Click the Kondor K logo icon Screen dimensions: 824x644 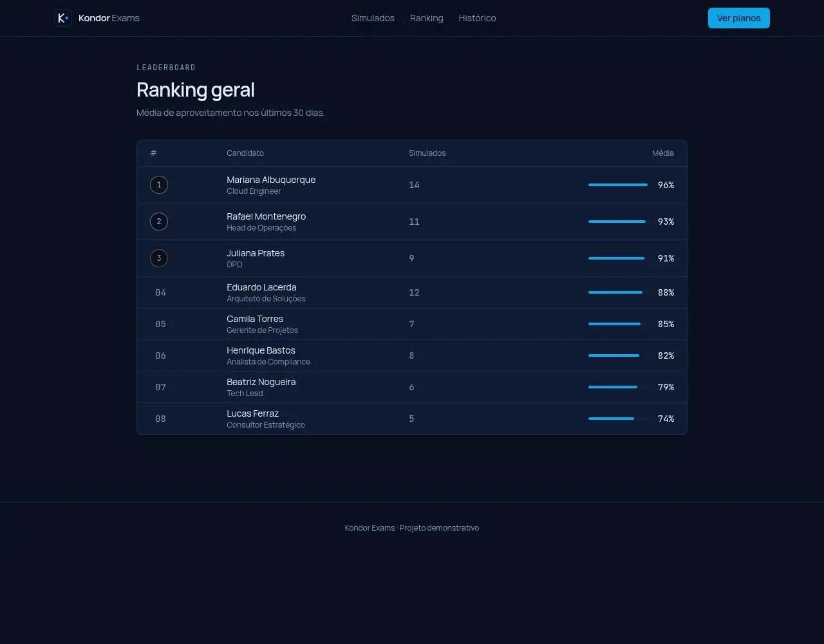point(62,18)
